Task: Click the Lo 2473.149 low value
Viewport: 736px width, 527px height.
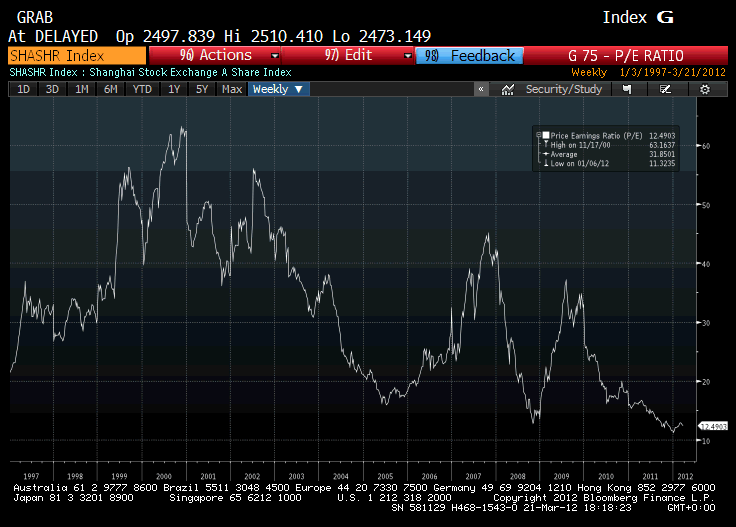Action: pyautogui.click(x=382, y=36)
